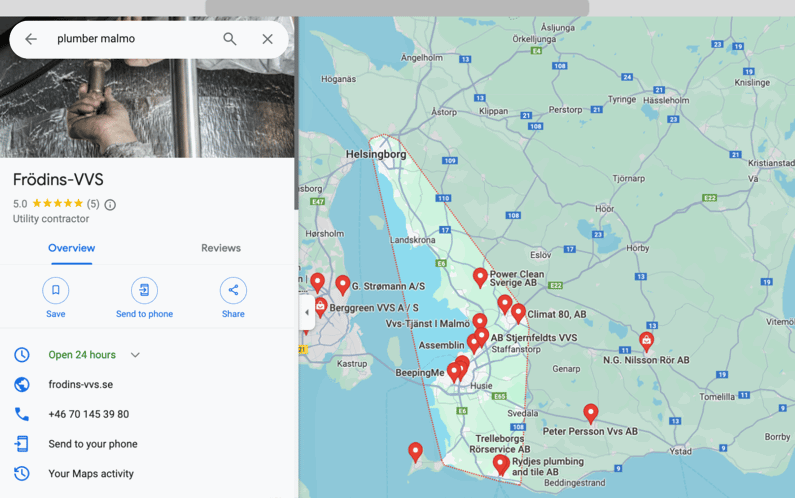The image size is (795, 498).
Task: Switch to the Reviews tab
Action: 221,248
